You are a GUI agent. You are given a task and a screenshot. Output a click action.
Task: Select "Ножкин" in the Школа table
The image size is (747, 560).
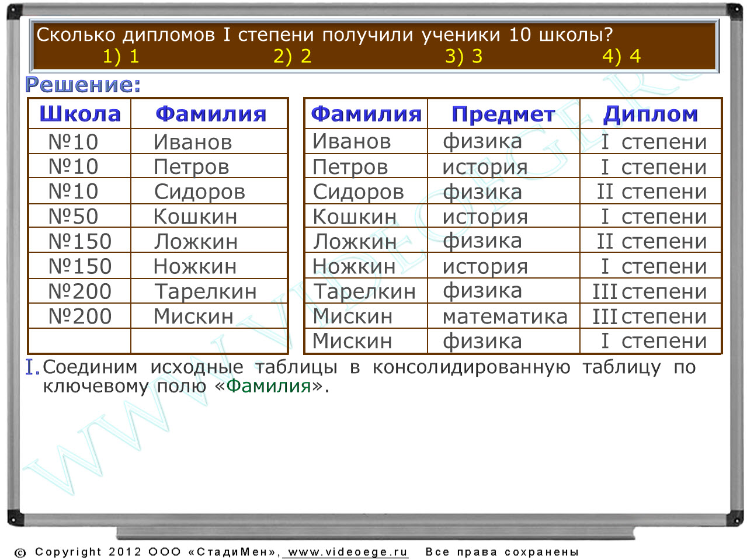pyautogui.click(x=195, y=267)
